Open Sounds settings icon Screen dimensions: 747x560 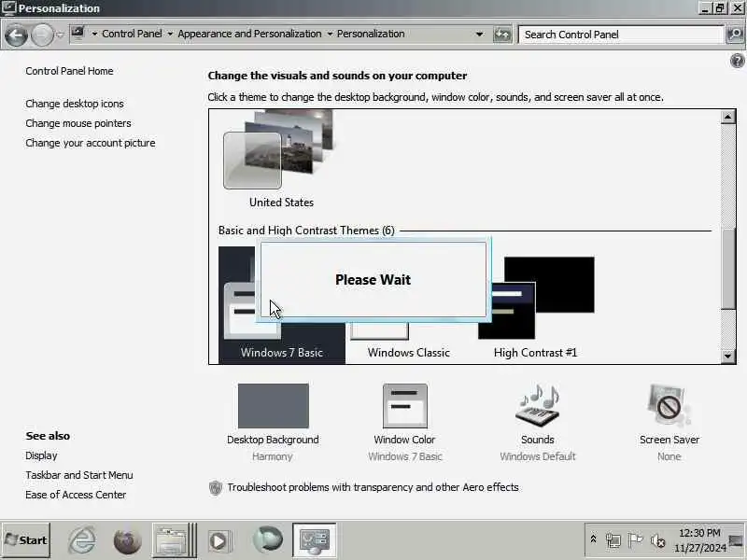[x=538, y=406]
